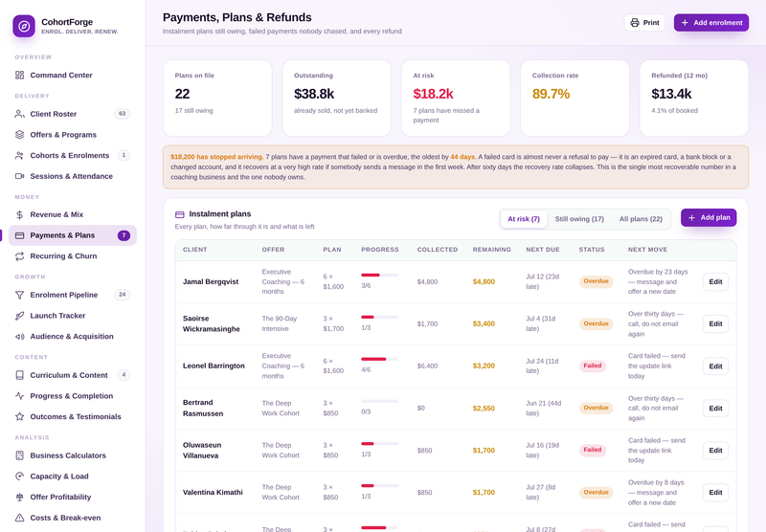Click Leonel Barrington's 4/6 progress bar
The image size is (766, 532).
(x=379, y=359)
